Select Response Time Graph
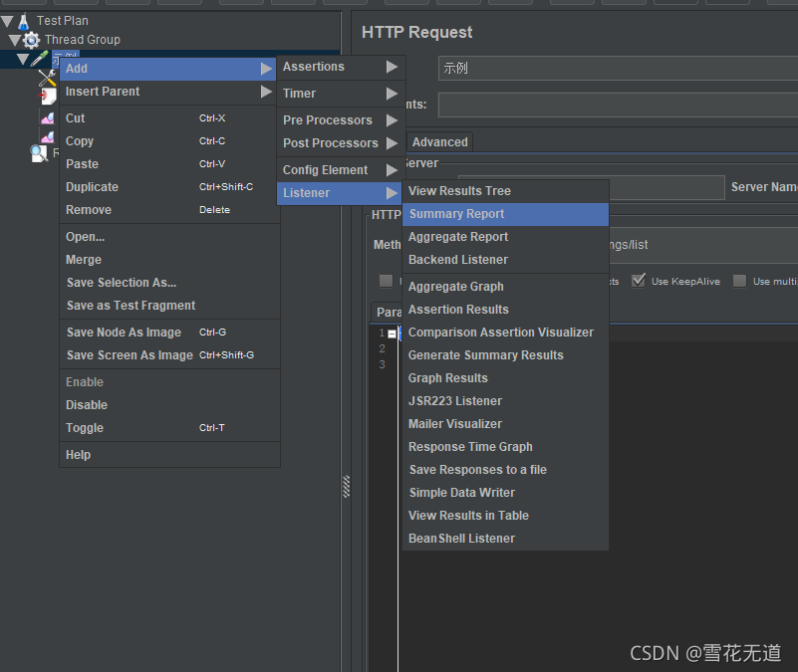 tap(505, 447)
